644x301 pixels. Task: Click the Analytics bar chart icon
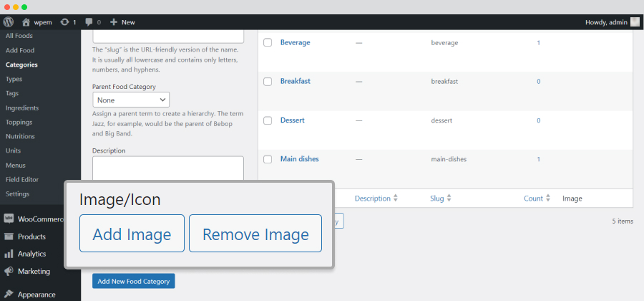(8, 254)
